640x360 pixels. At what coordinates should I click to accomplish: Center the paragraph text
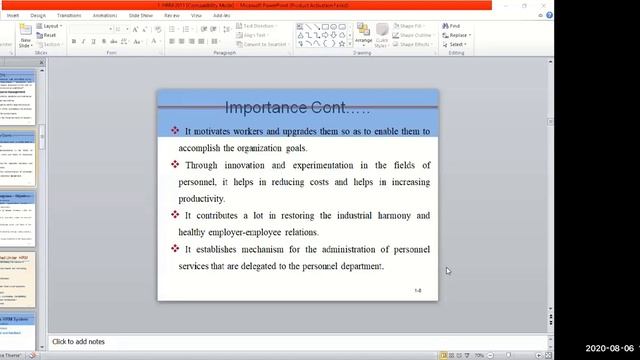coord(182,41)
